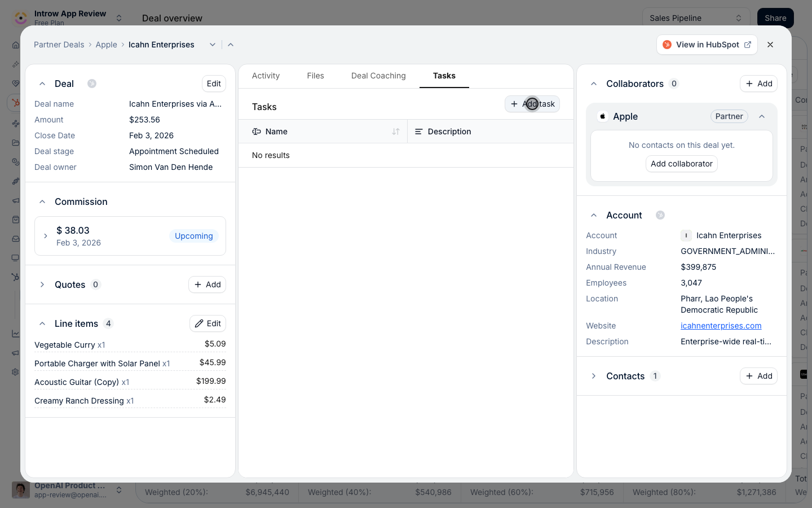Click the Introw logo in top left

pos(21,18)
